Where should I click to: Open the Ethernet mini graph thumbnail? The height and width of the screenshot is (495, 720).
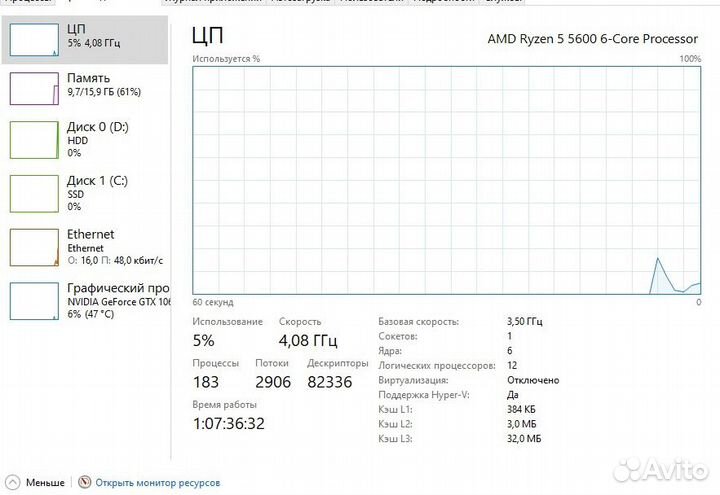(34, 247)
